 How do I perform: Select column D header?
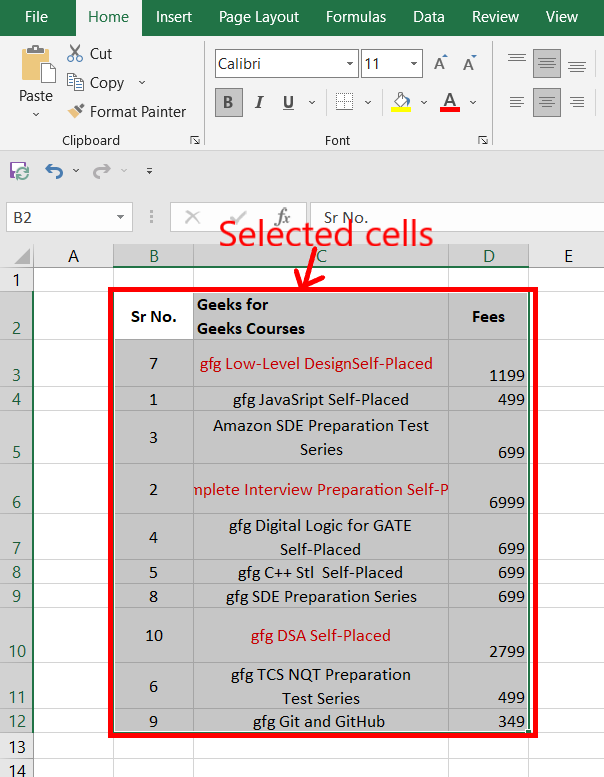tap(489, 256)
